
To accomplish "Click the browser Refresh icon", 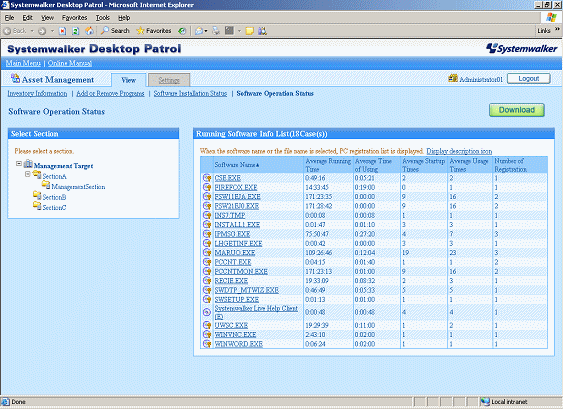I will click(x=75, y=31).
